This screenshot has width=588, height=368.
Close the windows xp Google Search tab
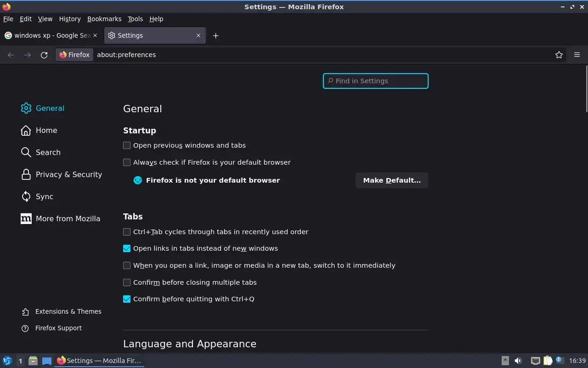[x=96, y=35]
